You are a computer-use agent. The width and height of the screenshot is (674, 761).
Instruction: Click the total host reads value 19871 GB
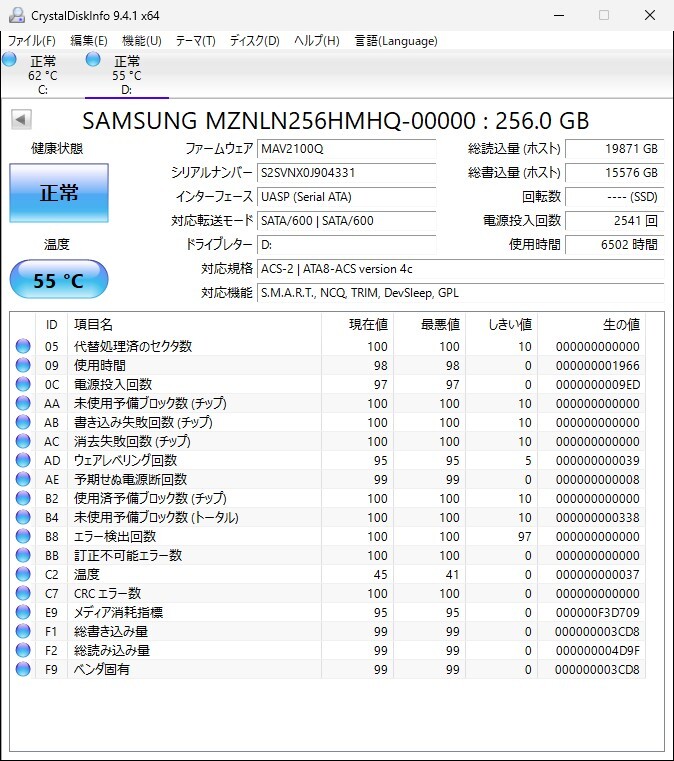coord(614,149)
